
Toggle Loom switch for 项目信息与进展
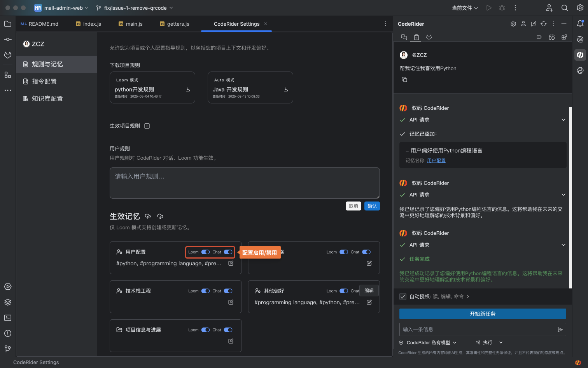[x=205, y=330]
